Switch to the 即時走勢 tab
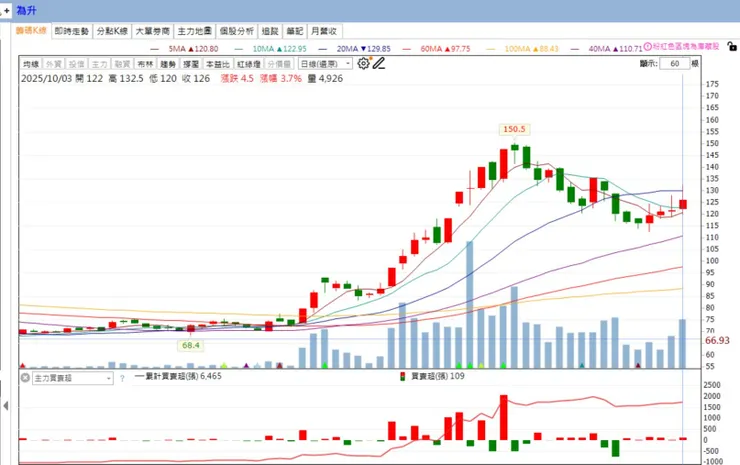Viewport: 740px width, 465px height. coord(72,31)
